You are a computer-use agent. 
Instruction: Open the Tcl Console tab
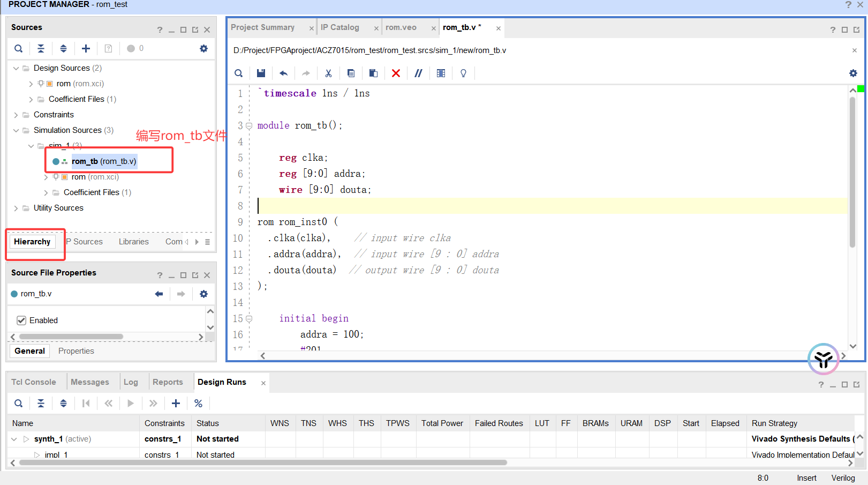(x=34, y=382)
